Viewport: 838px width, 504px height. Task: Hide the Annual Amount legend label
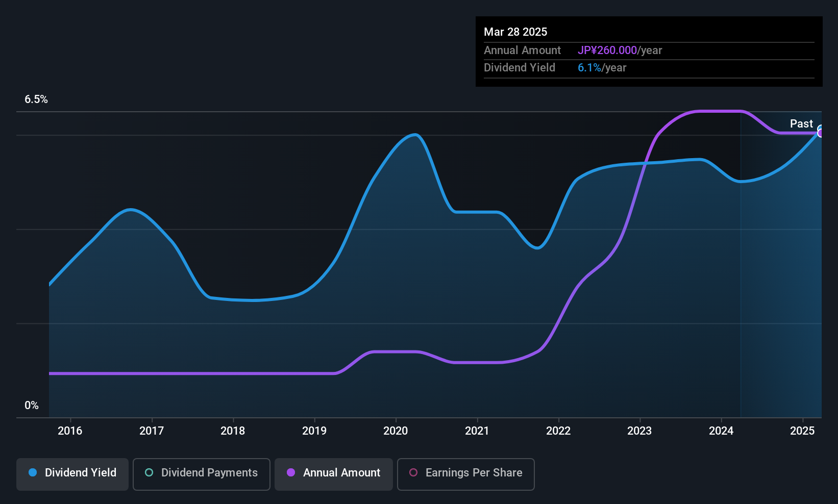coord(341,472)
